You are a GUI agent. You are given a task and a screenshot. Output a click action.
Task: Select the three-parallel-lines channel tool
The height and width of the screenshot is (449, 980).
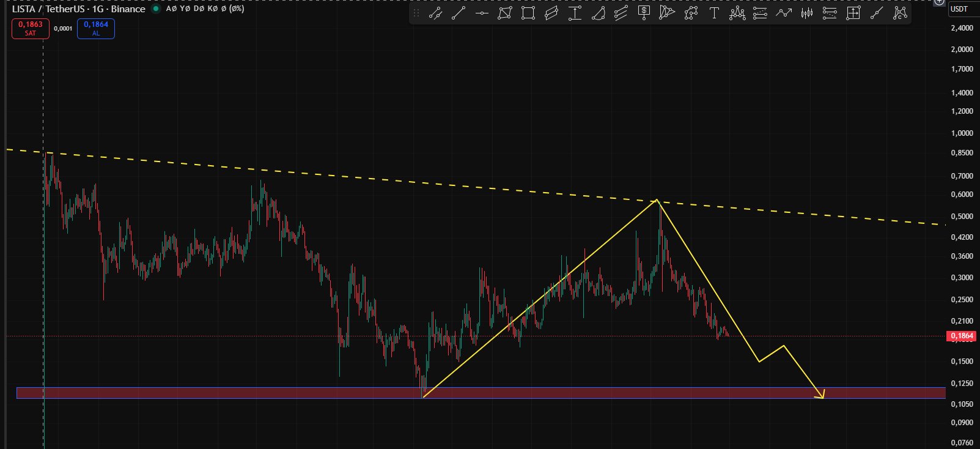(621, 13)
